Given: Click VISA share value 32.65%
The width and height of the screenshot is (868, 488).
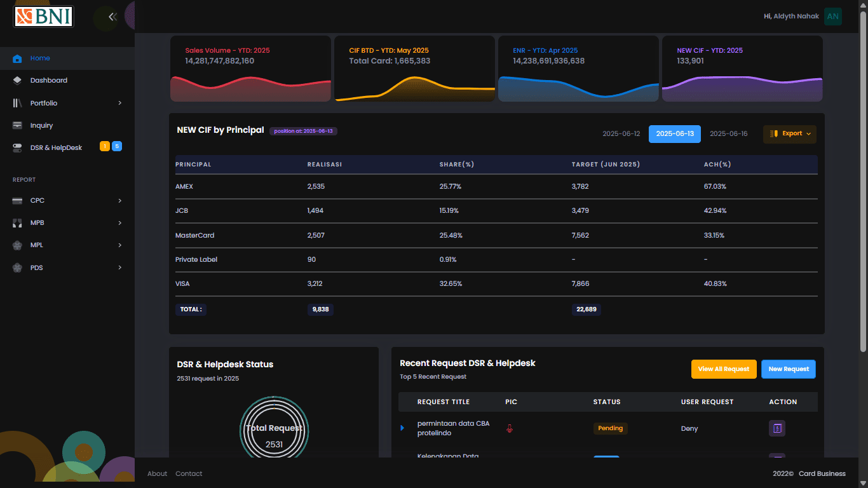Looking at the screenshot, I should point(451,284).
